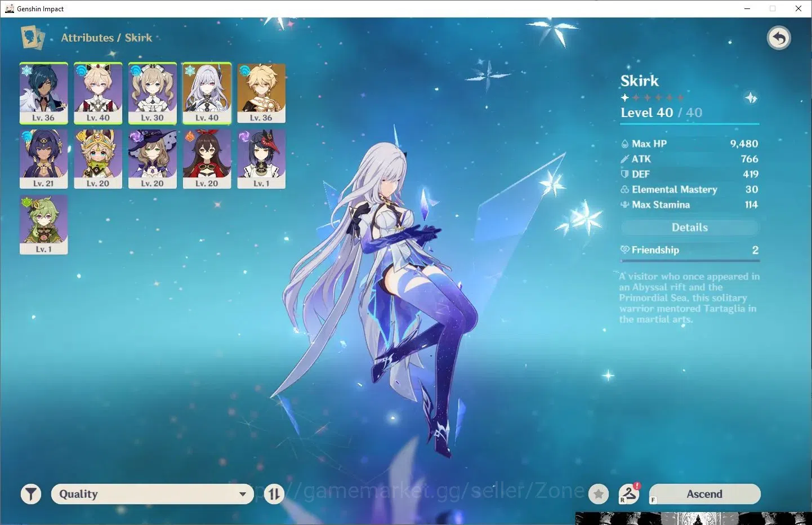
Task: Select the Lv. 40 cat-eared blonde character
Action: tap(98, 93)
